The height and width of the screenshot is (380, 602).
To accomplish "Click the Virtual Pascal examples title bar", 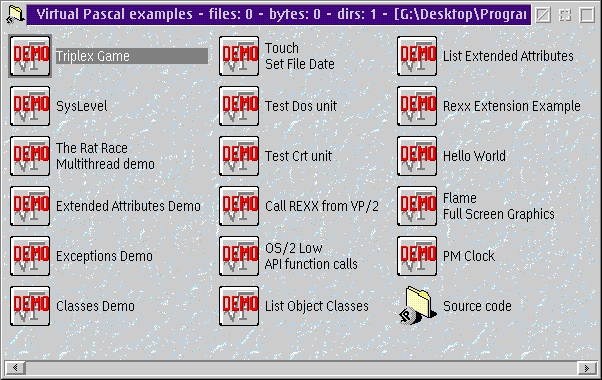I will click(x=279, y=15).
